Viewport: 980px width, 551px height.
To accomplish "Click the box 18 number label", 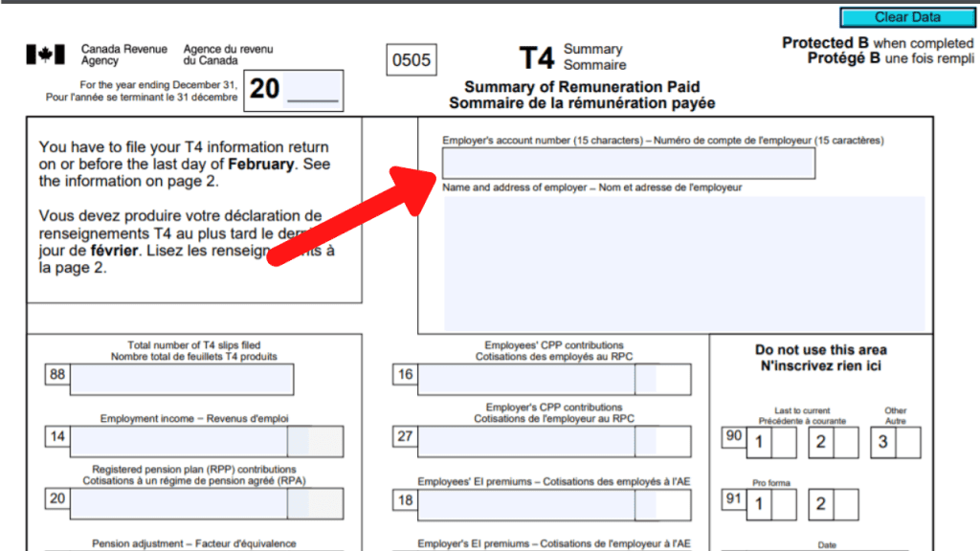I will (405, 499).
